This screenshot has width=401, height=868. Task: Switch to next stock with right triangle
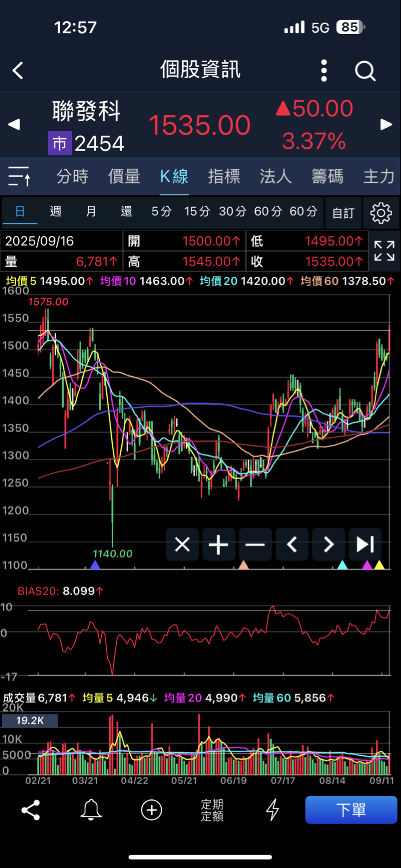[386, 125]
